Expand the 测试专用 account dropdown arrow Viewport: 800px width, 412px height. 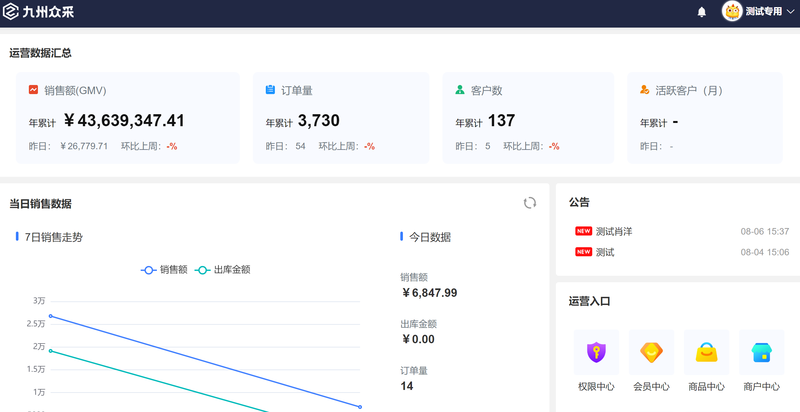click(x=790, y=12)
